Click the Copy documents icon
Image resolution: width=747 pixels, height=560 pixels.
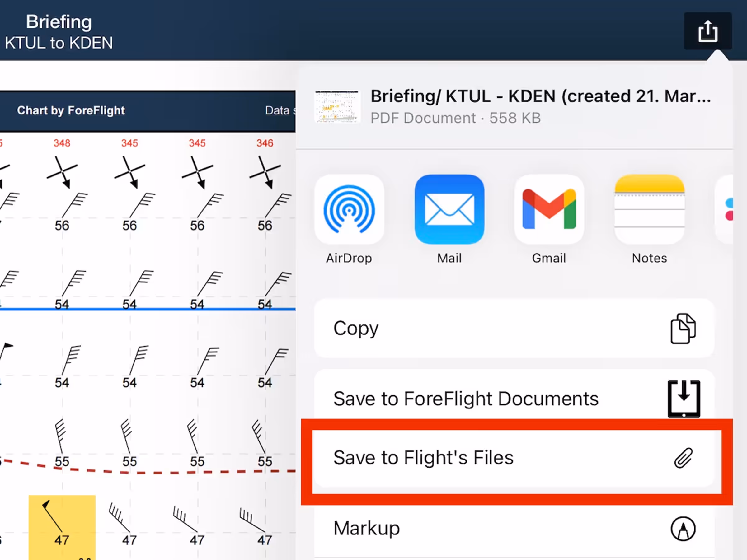683,329
